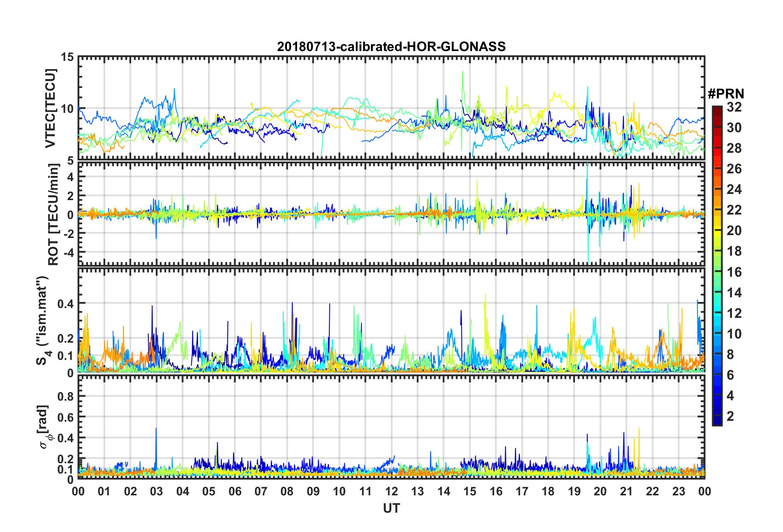Screen dimensions: 783x532
Task: Click the colorbar label 30
Action: click(734, 128)
